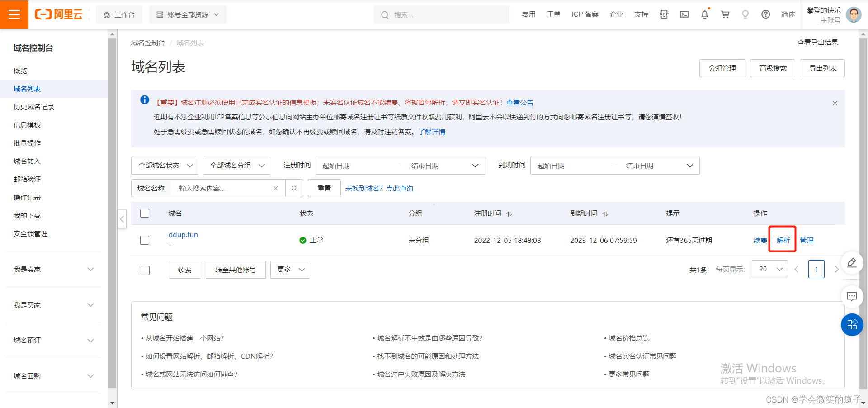
Task: Open the notifications bell
Action: (x=705, y=14)
